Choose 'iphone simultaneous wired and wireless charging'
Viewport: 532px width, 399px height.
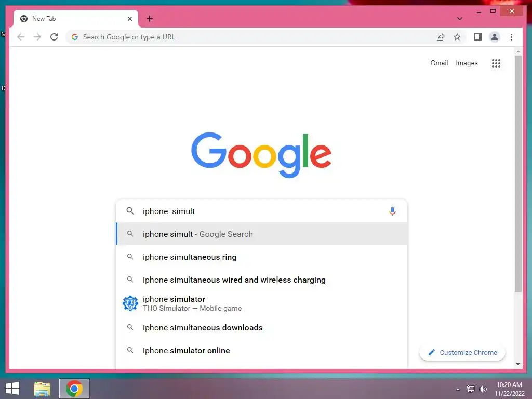tap(262, 280)
